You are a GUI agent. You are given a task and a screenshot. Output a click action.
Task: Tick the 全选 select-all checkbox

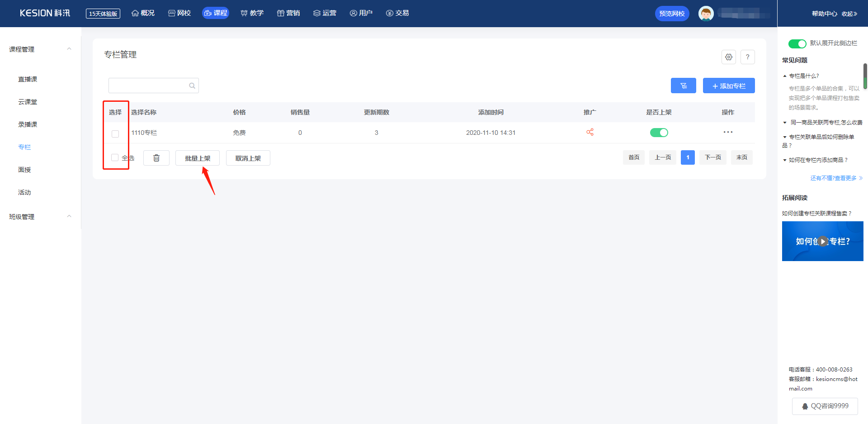[115, 157]
